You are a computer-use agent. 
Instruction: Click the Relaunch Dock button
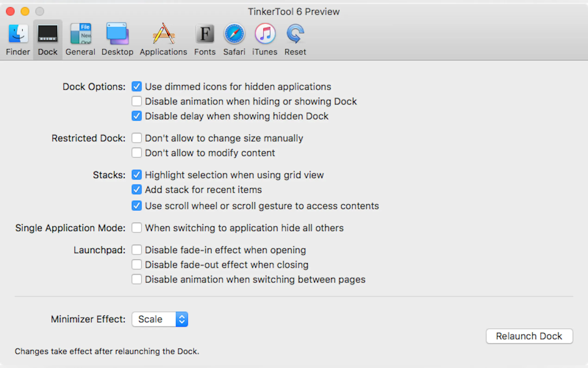pyautogui.click(x=529, y=336)
